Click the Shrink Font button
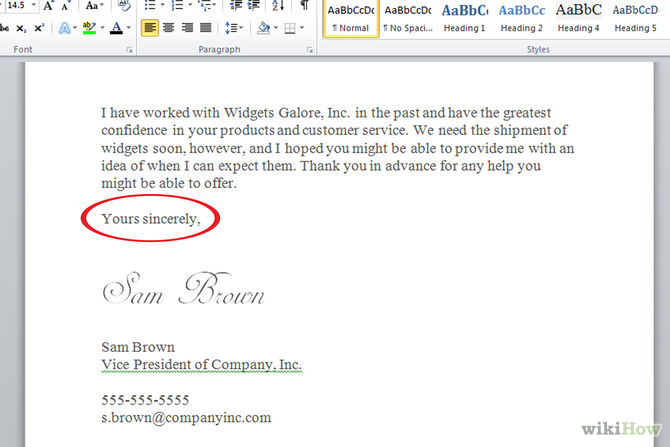Image resolution: width=670 pixels, height=447 pixels. (65, 6)
